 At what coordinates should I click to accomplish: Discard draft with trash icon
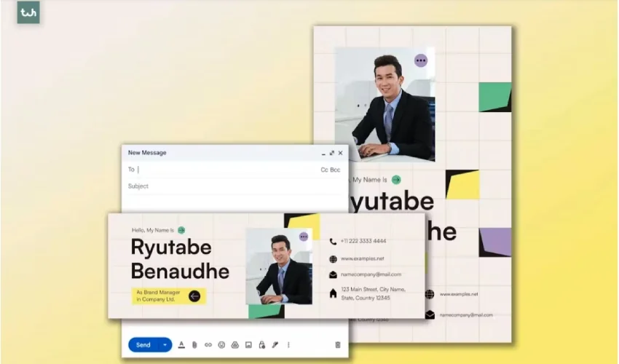point(337,345)
